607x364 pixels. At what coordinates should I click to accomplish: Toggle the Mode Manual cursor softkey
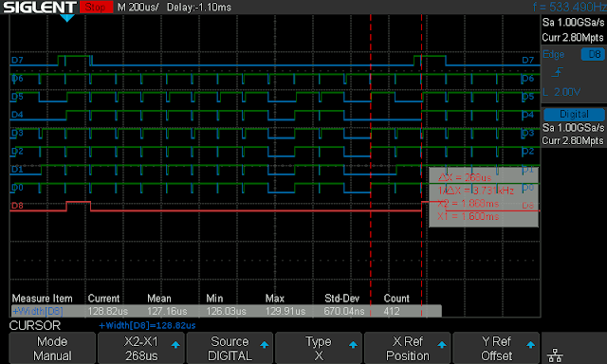52,348
